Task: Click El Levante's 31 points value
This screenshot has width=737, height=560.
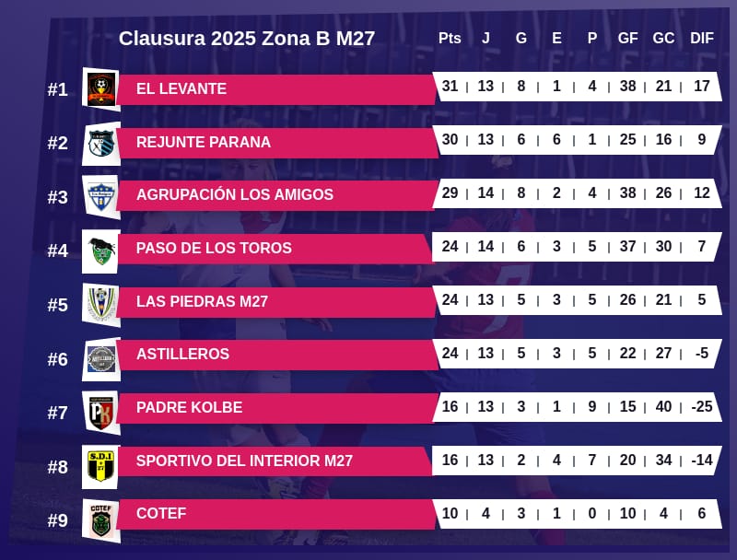Action: pos(450,87)
